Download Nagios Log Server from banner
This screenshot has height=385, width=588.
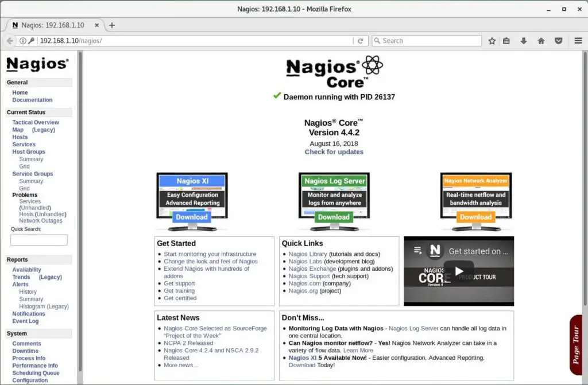coord(334,217)
